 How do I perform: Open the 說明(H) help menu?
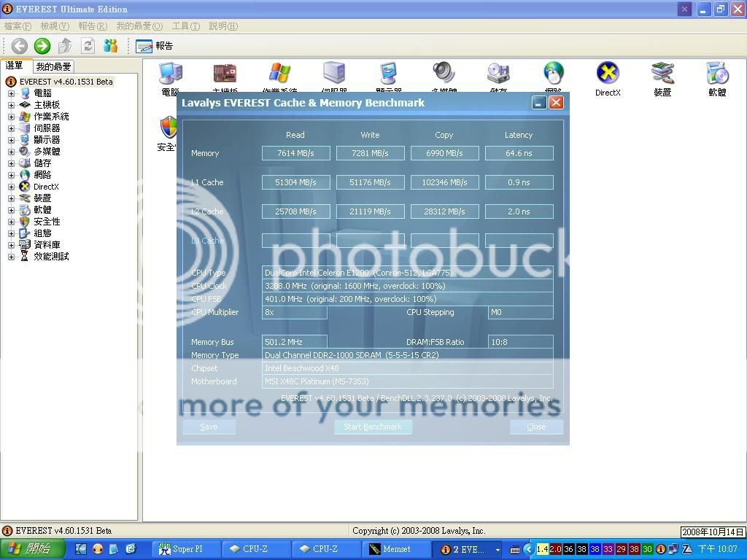pos(223,26)
